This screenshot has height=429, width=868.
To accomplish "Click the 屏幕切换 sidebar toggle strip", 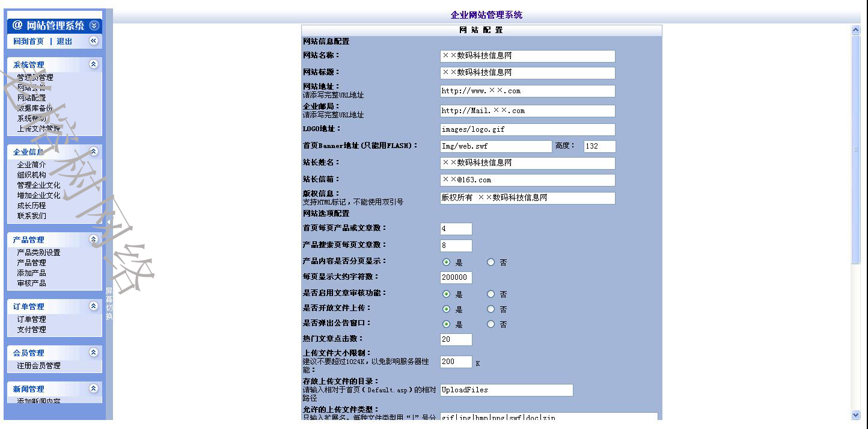I will click(x=109, y=303).
